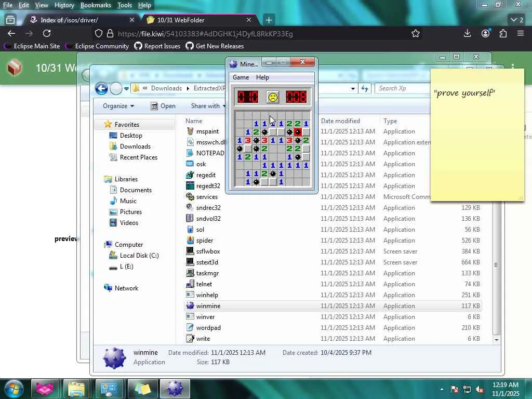The image size is (532, 399).
Task: Click the tracking protection shield icon
Action: coord(98,34)
